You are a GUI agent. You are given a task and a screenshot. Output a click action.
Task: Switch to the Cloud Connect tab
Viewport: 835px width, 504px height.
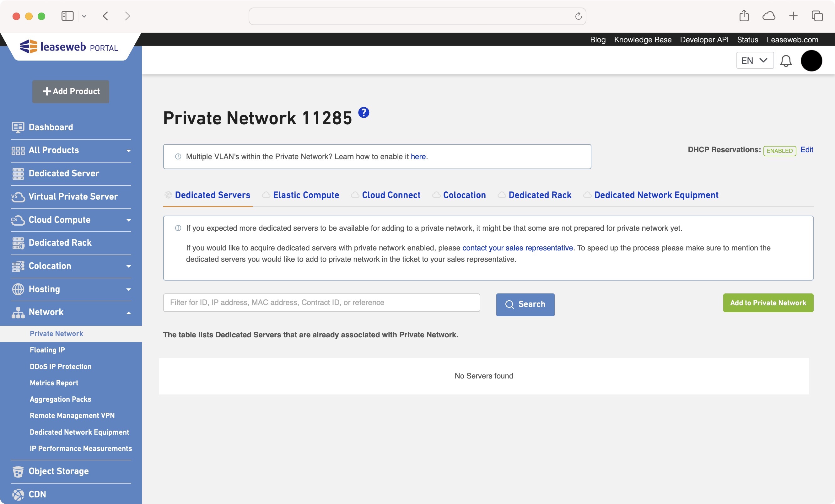pyautogui.click(x=391, y=195)
